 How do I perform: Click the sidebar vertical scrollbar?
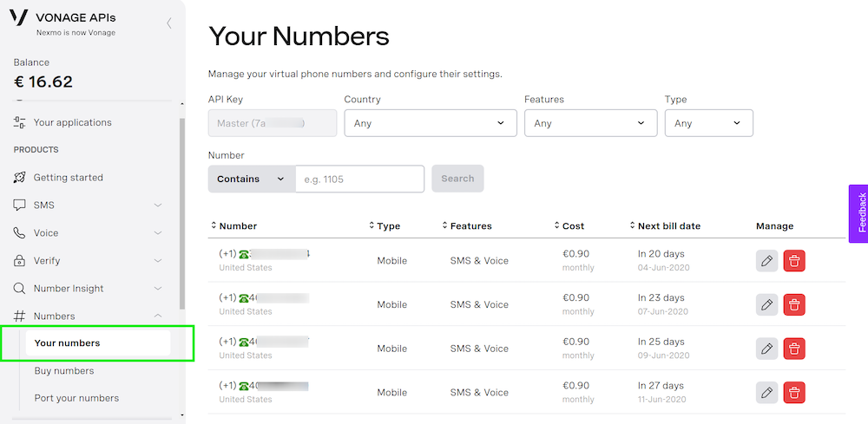(x=182, y=213)
